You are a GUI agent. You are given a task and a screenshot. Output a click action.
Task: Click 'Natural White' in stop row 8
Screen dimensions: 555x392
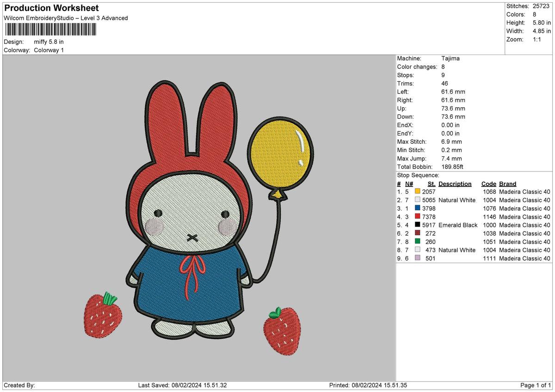[x=457, y=250]
